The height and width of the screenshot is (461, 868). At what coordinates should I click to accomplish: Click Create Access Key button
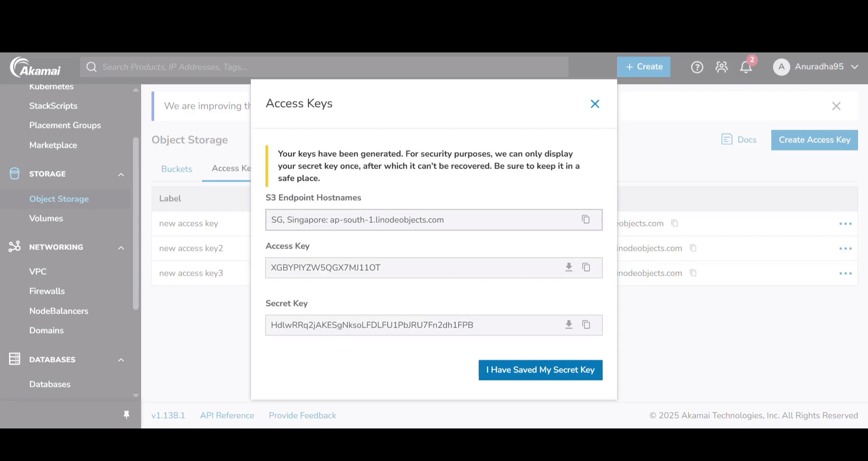(815, 140)
